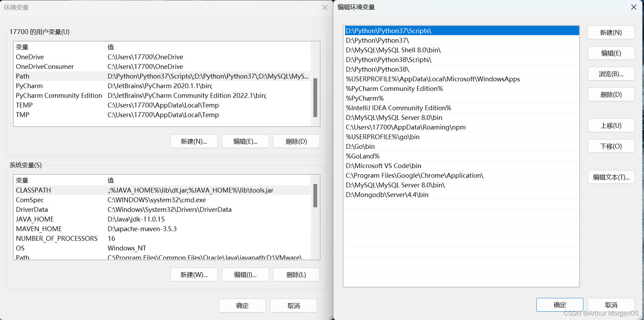Select the PyCharm Community Edition variable row
The width and height of the screenshot is (644, 320).
(162, 95)
